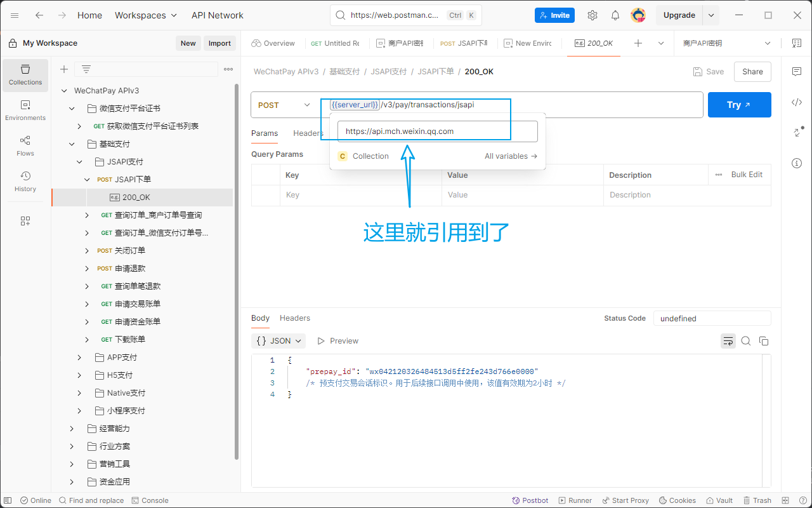Open Postbot in status bar
Image resolution: width=812 pixels, height=508 pixels.
click(530, 500)
